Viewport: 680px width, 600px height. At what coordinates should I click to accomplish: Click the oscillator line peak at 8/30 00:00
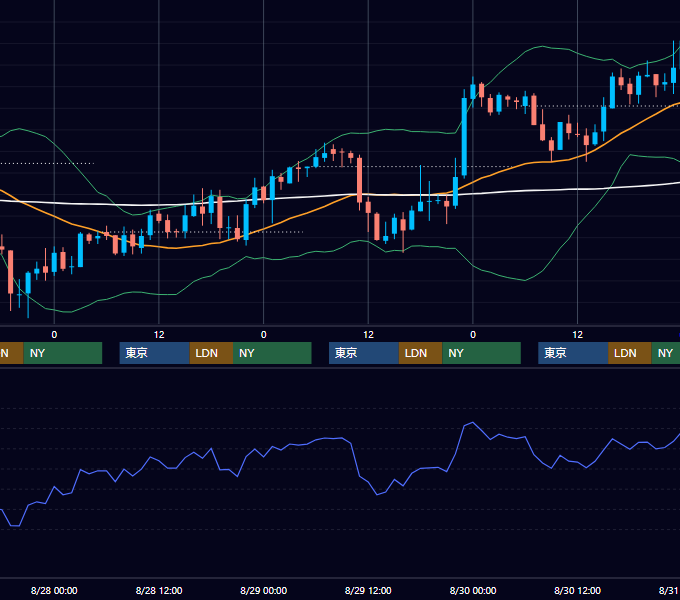pyautogui.click(x=472, y=422)
